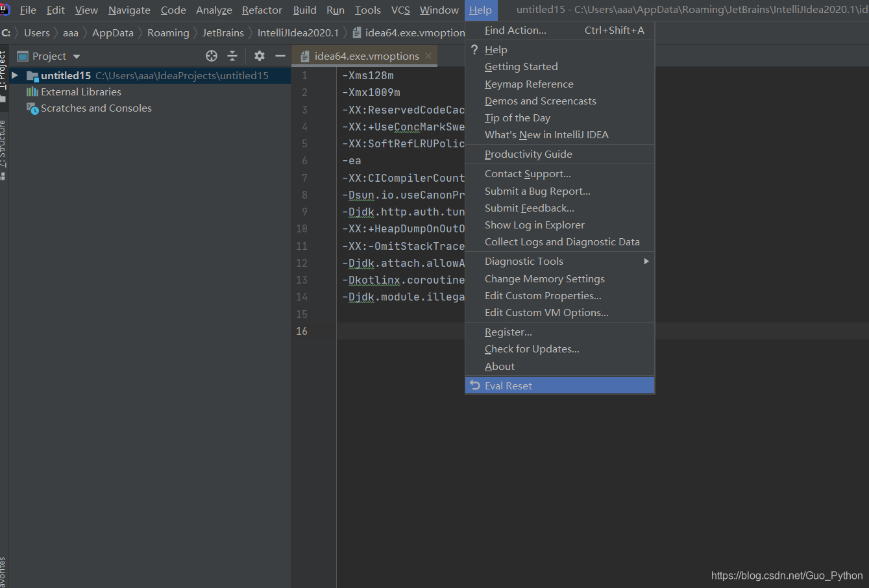Open the Project view dropdown arrow
The image size is (869, 588).
77,56
